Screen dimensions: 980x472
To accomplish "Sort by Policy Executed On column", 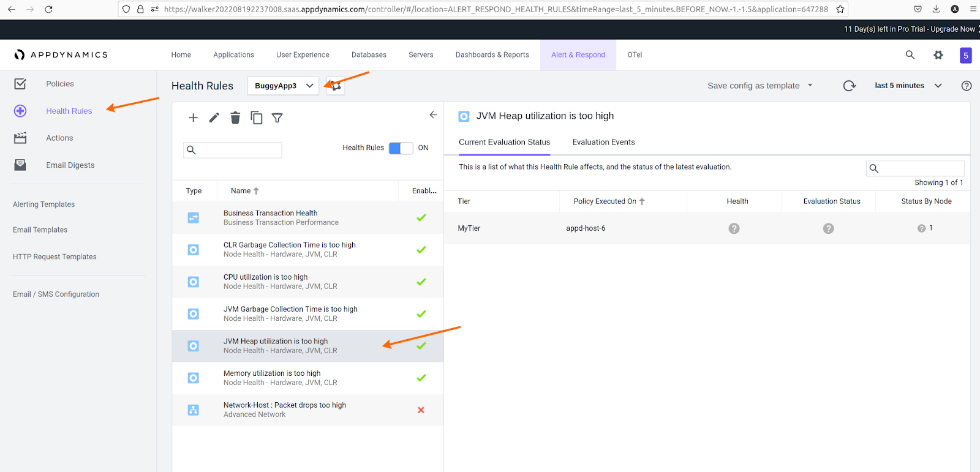I will (x=609, y=201).
